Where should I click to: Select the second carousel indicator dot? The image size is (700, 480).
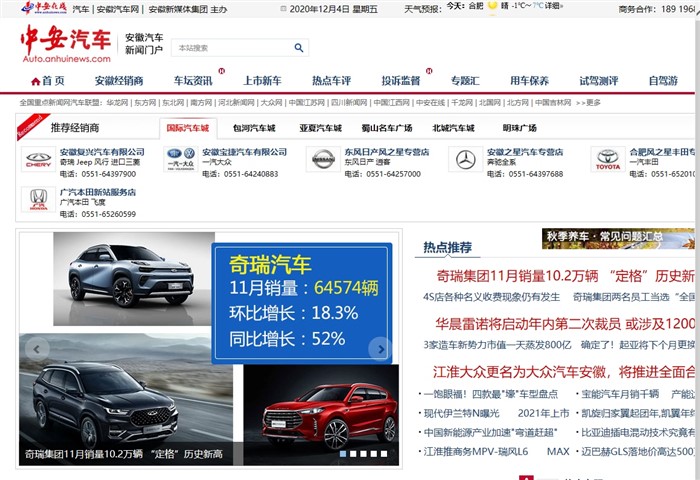point(353,454)
